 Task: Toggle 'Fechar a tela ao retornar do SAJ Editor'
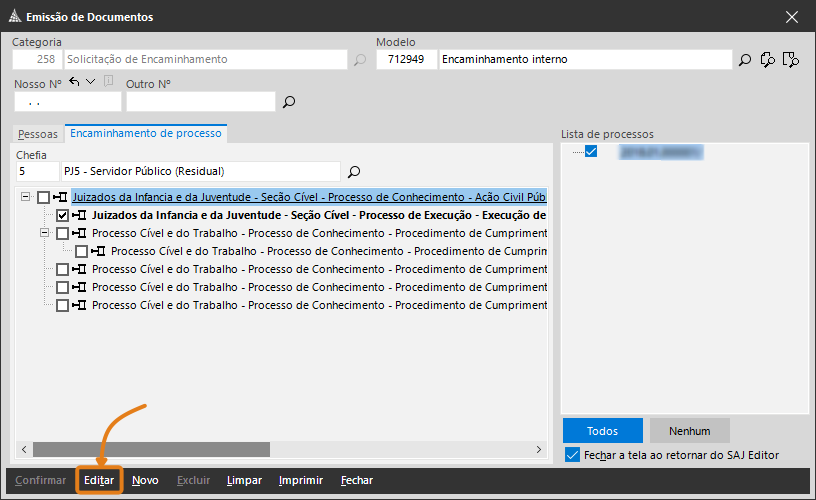coord(572,455)
